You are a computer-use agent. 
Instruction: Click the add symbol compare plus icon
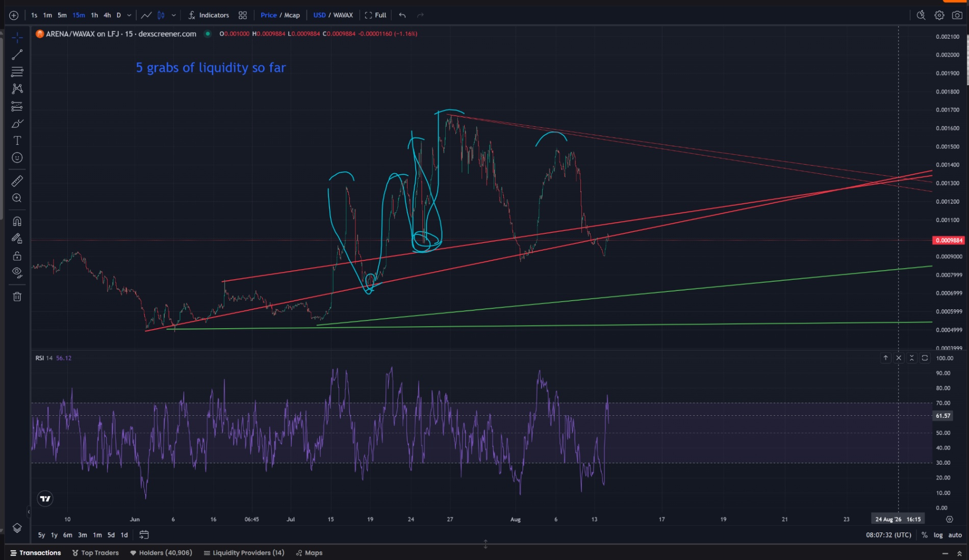(14, 15)
